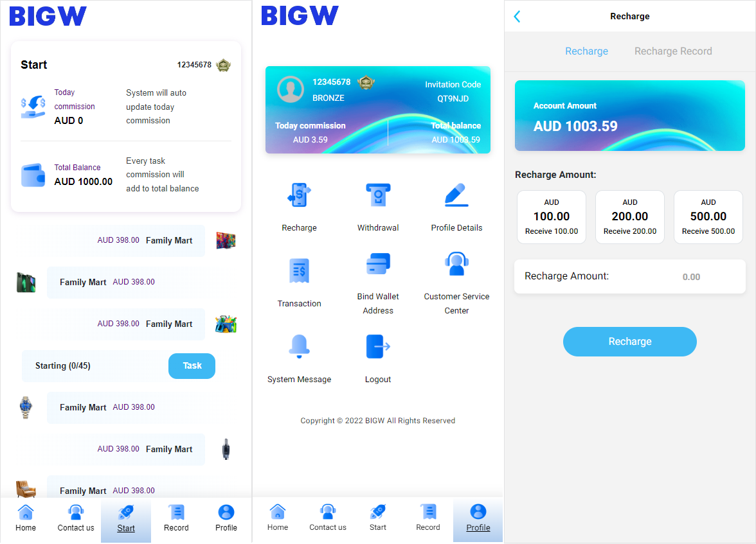The height and width of the screenshot is (544, 756).
Task: Select the AUD 500.00 recharge option
Action: tap(708, 217)
